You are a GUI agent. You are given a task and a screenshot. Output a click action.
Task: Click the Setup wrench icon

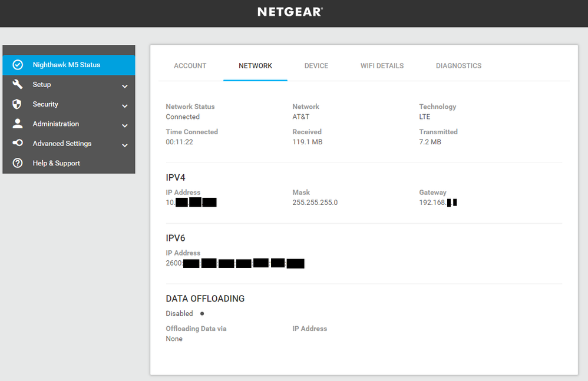[x=18, y=84]
